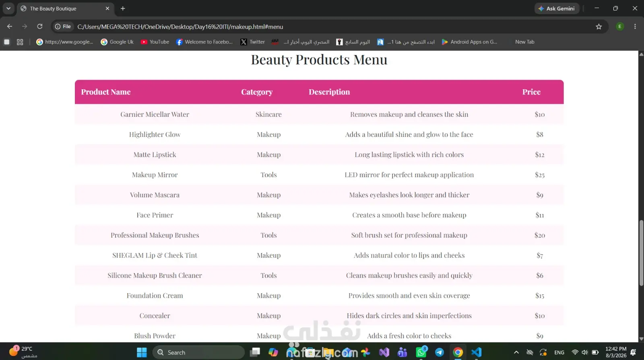Click SHEGLAM Lip & Cheek Tint cell
Image resolution: width=644 pixels, height=360 pixels.
click(155, 255)
